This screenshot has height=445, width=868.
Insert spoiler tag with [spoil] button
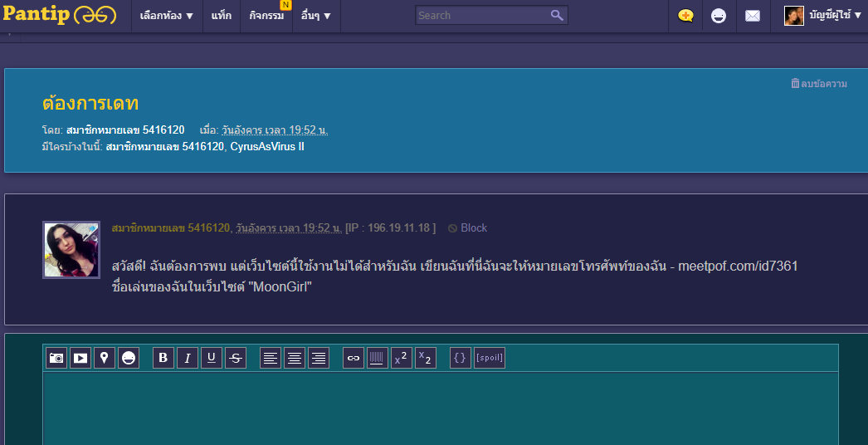(x=490, y=358)
